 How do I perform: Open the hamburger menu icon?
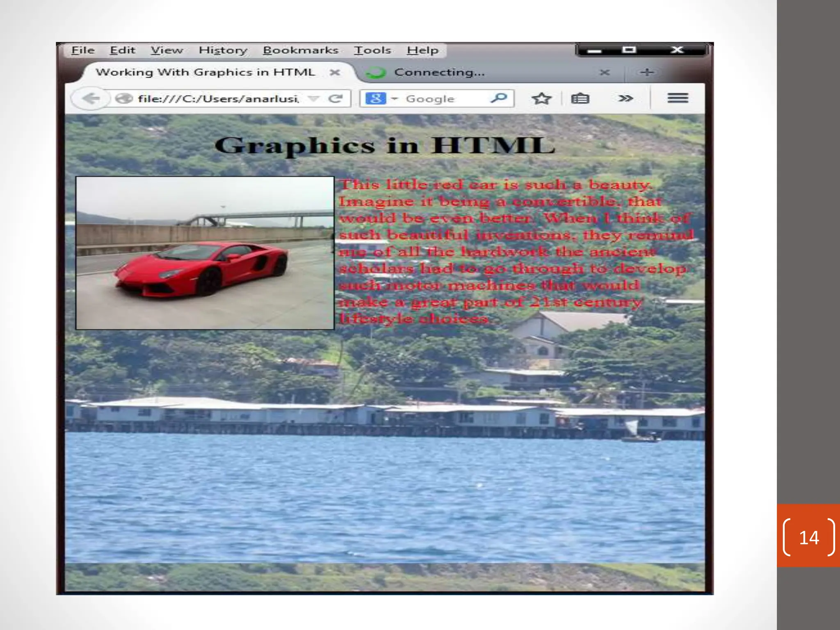tap(678, 98)
